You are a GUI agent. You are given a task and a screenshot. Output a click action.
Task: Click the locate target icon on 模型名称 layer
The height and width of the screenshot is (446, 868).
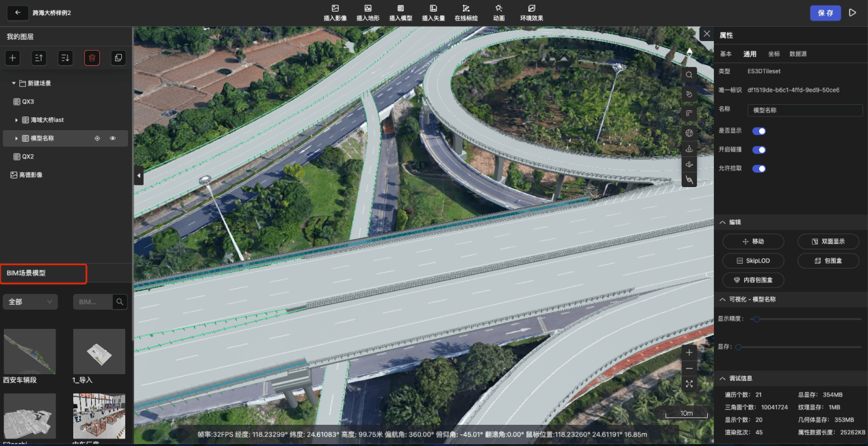[97, 138]
